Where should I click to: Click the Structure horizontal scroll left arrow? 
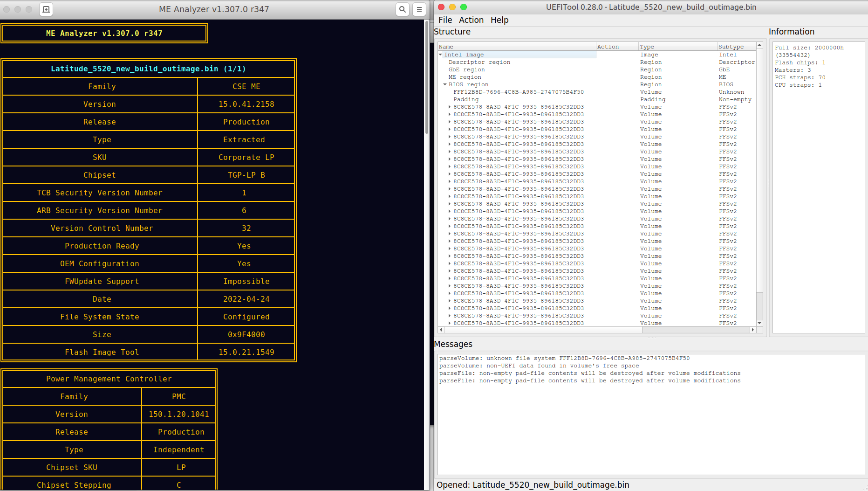(441, 330)
